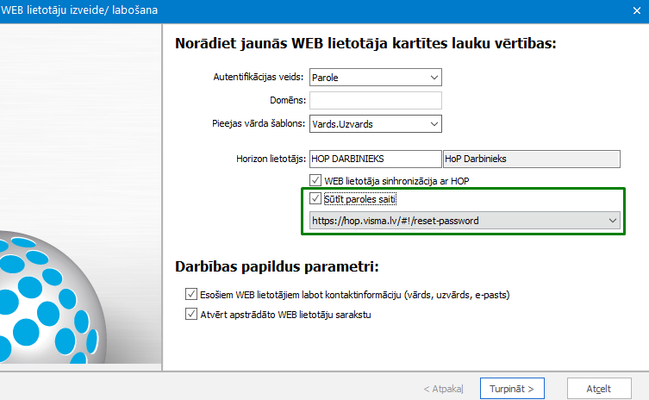Click the HOP DARBINIEKS user field
The image size is (649, 400).
click(375, 159)
